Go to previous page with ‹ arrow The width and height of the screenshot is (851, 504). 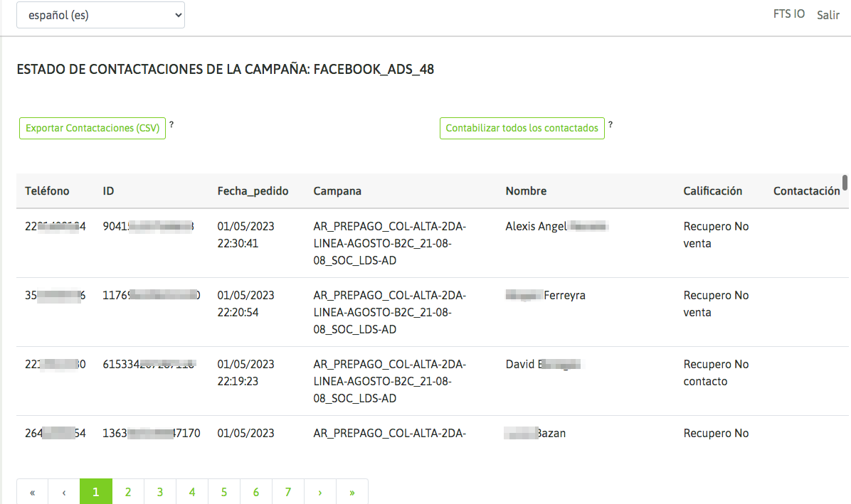tap(64, 492)
